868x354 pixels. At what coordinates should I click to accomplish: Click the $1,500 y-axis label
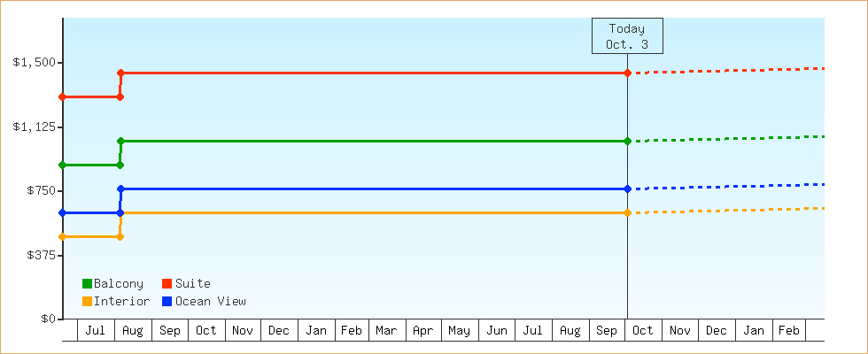coord(34,62)
